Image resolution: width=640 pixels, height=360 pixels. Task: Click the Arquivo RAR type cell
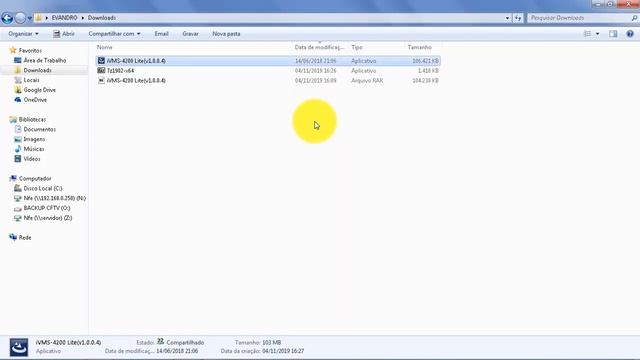click(367, 80)
